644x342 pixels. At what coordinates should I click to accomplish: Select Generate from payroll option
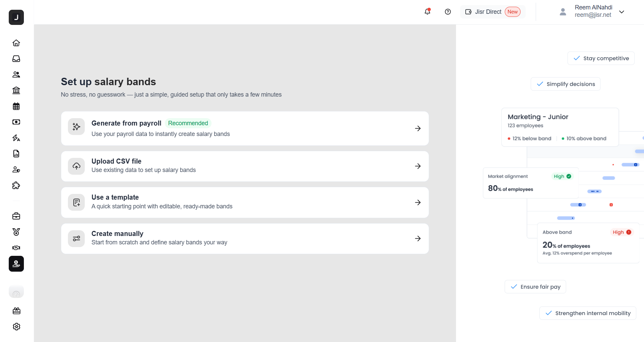coord(245,128)
